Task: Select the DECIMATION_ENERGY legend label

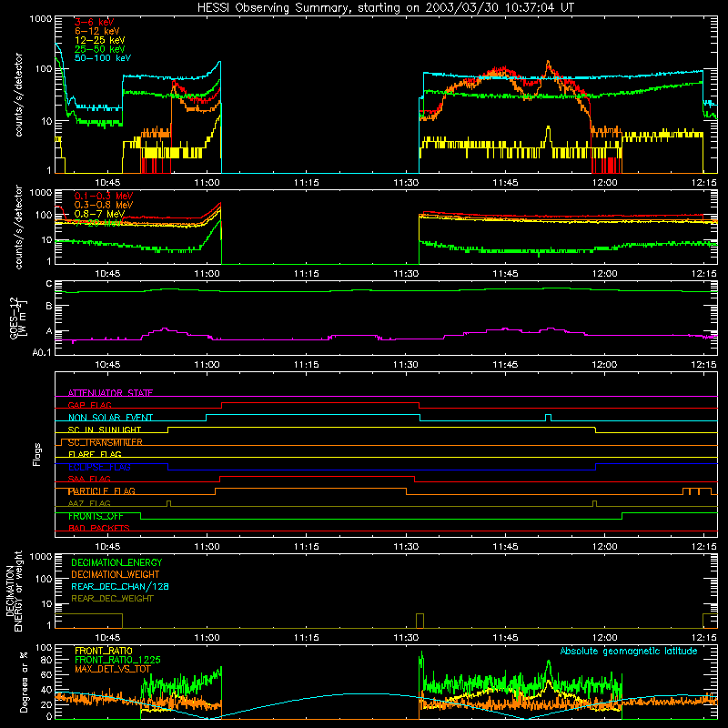Action: pyautogui.click(x=116, y=562)
